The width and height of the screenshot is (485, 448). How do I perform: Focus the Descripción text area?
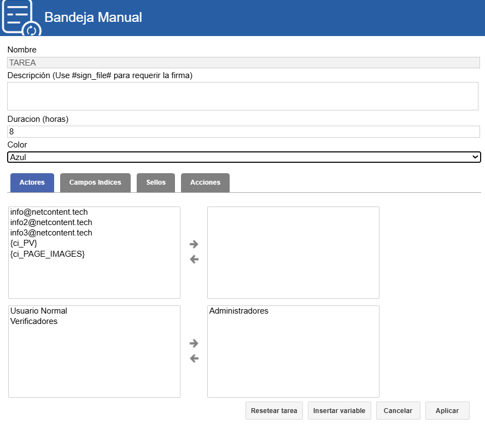click(243, 96)
